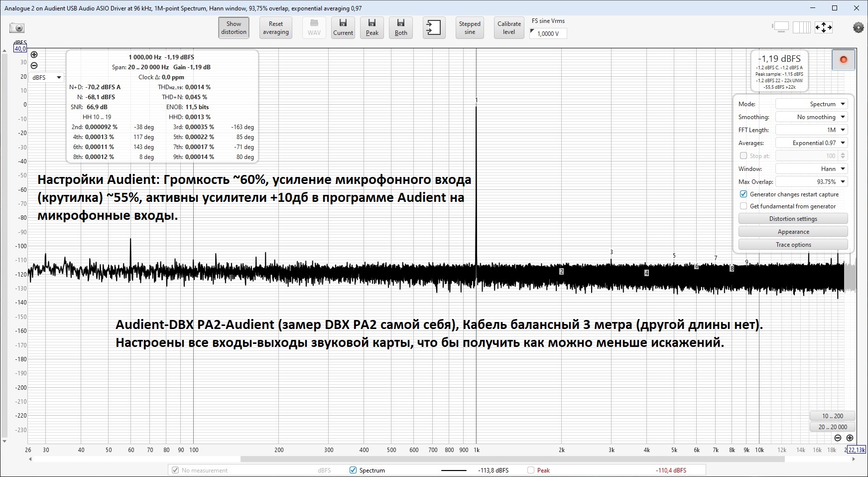Zoom in horizontal axis plus icon
Screen dimensions: 868x477
pos(850,438)
